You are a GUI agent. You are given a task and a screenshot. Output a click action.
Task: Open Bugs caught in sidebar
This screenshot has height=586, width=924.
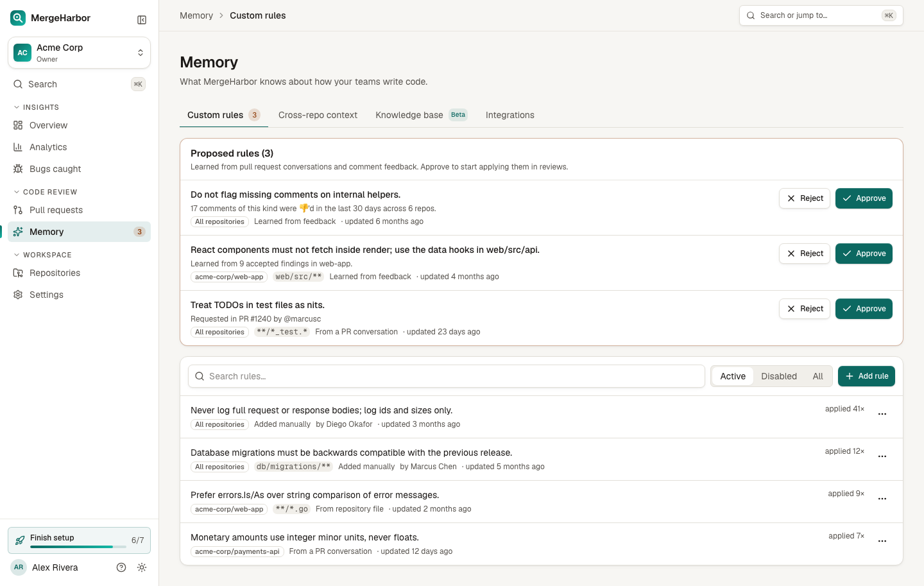coord(79,169)
